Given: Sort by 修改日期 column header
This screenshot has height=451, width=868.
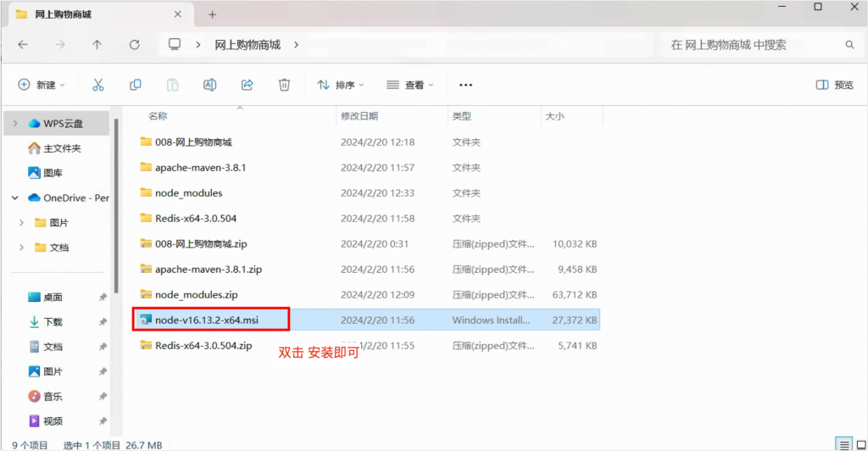Looking at the screenshot, I should tap(359, 115).
